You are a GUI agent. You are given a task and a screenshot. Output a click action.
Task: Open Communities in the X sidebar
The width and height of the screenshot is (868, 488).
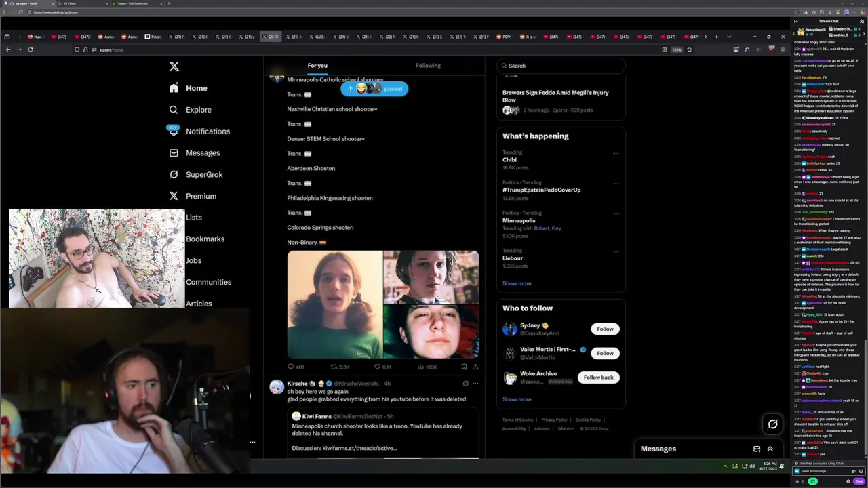(x=208, y=282)
